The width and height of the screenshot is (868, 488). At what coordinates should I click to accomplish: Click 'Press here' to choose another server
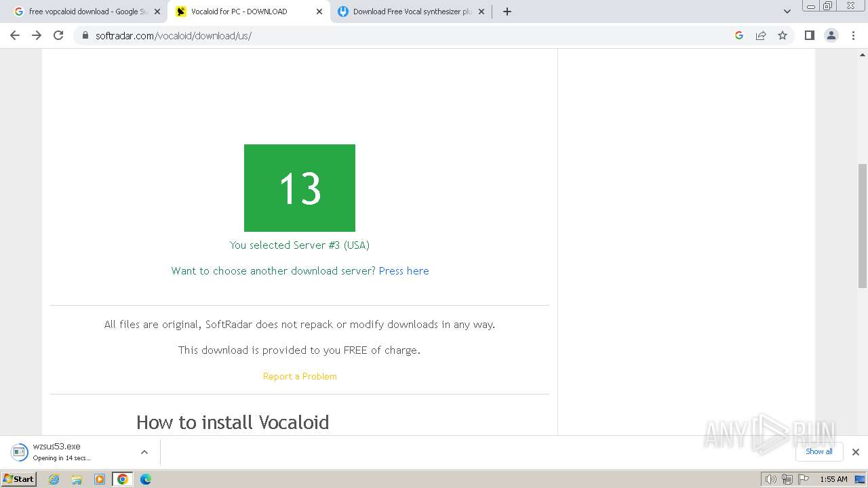404,271
